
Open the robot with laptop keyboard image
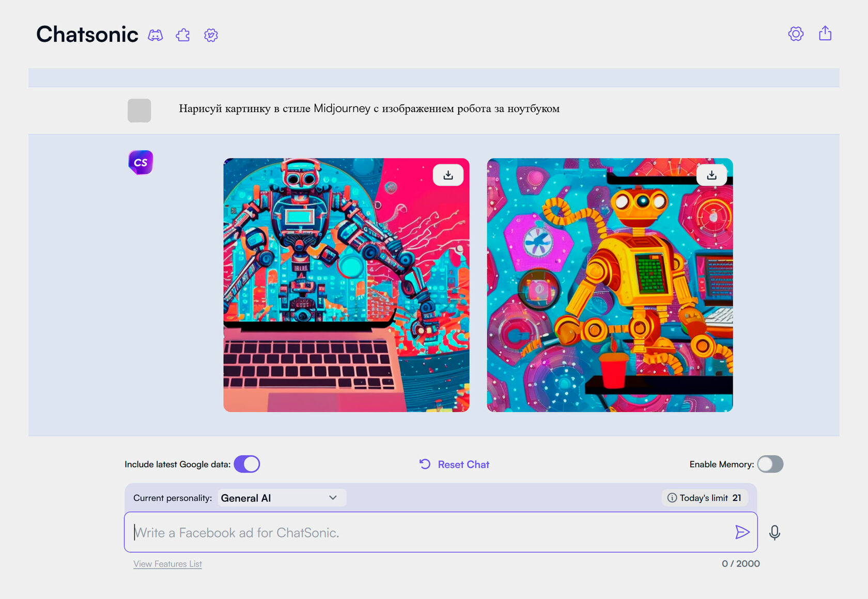[x=346, y=285]
